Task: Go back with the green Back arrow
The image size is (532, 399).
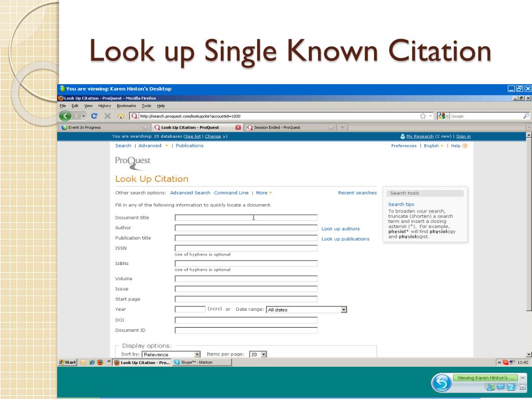Action: tap(65, 116)
